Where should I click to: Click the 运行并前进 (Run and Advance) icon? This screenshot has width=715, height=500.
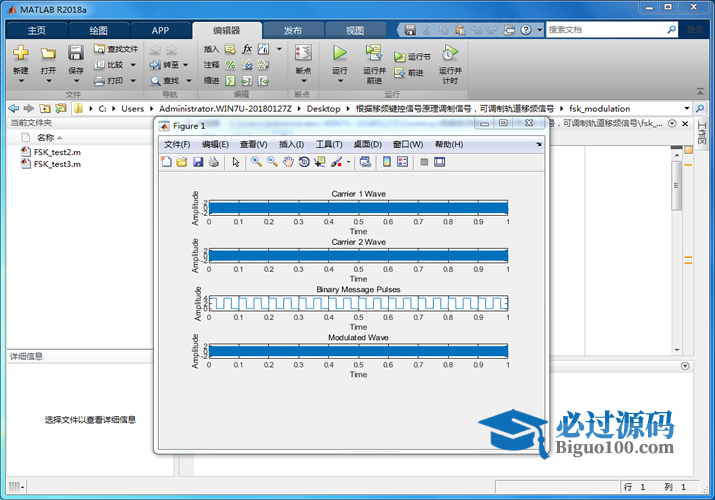(x=374, y=52)
